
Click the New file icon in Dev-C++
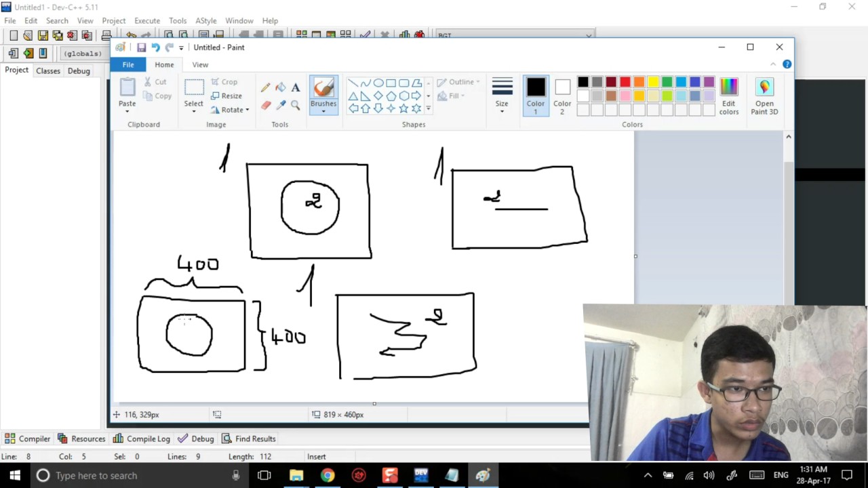click(x=14, y=35)
